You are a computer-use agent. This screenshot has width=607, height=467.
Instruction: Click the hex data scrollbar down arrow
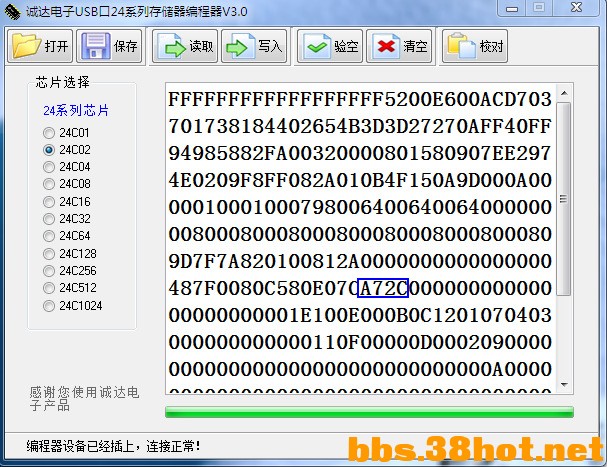[x=564, y=384]
